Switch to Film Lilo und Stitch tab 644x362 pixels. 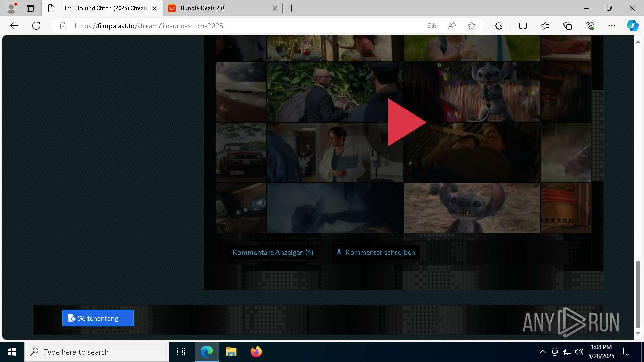[x=103, y=8]
